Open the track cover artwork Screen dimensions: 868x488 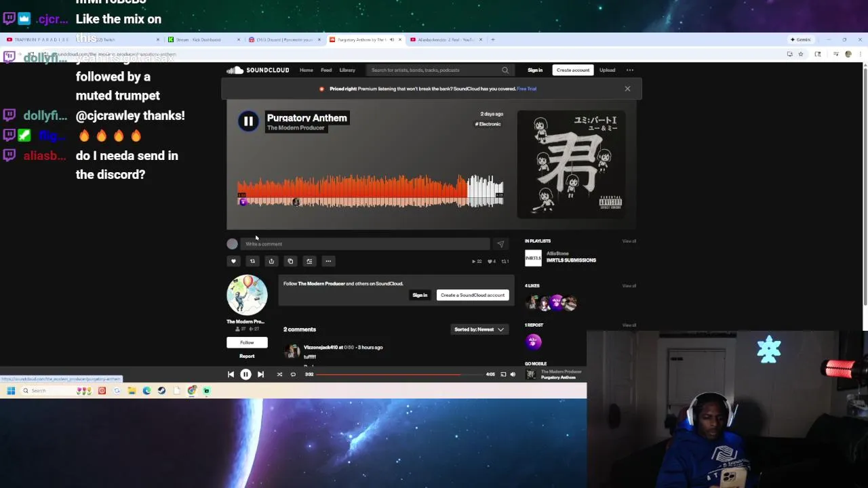(x=571, y=165)
